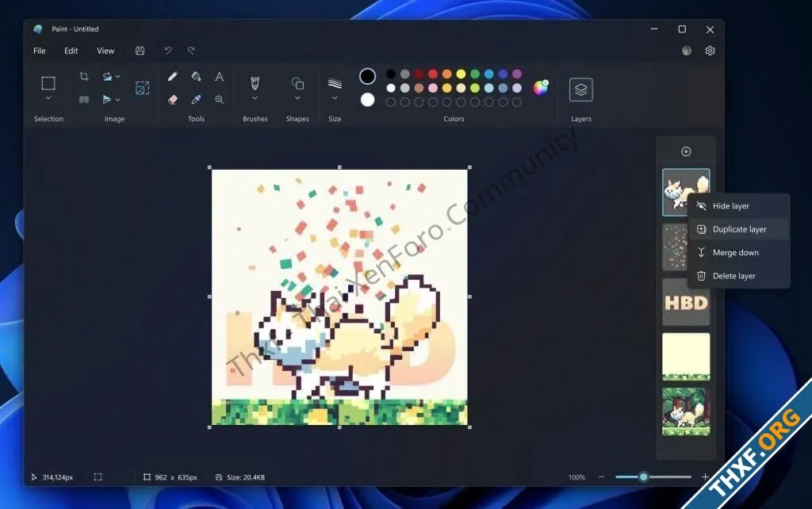Select the top fox layer thumbnail

tap(686, 192)
